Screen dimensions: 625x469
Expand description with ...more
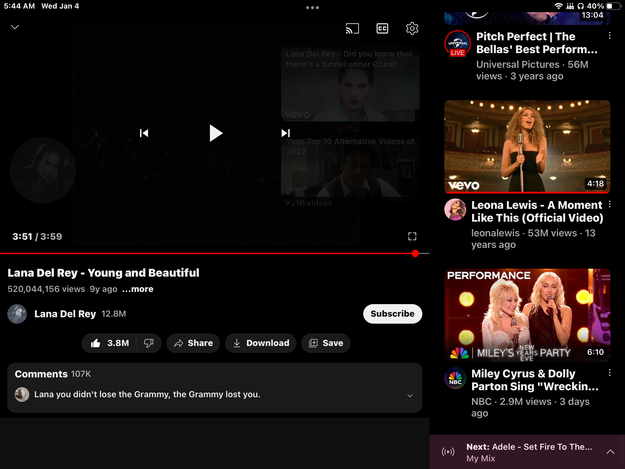pos(138,289)
